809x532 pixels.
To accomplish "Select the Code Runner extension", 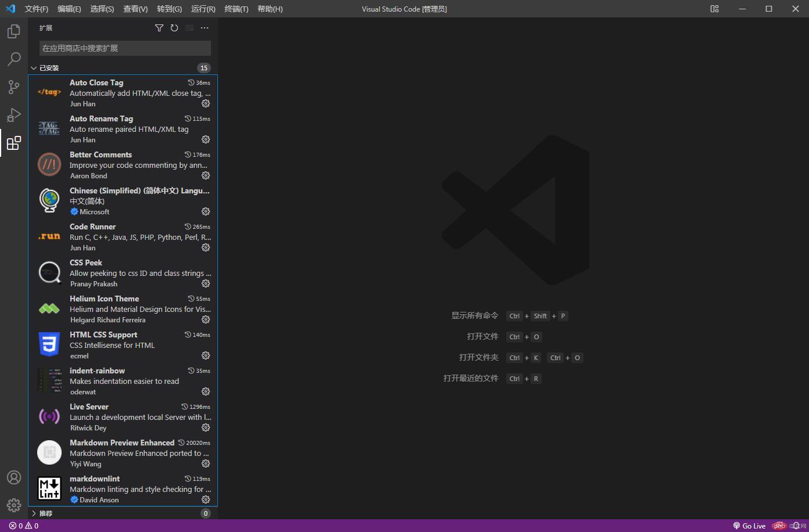I will click(x=123, y=237).
